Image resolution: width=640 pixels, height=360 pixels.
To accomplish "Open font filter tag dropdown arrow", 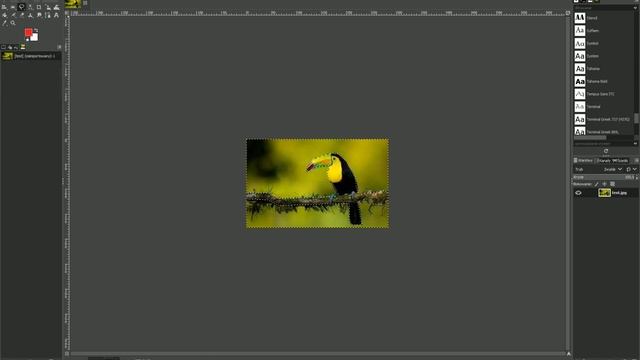I will point(636,8).
